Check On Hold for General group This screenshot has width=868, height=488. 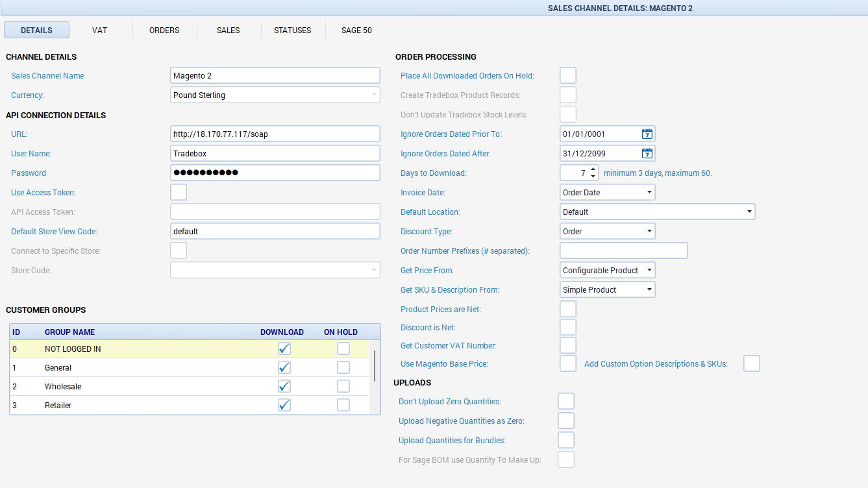click(343, 368)
